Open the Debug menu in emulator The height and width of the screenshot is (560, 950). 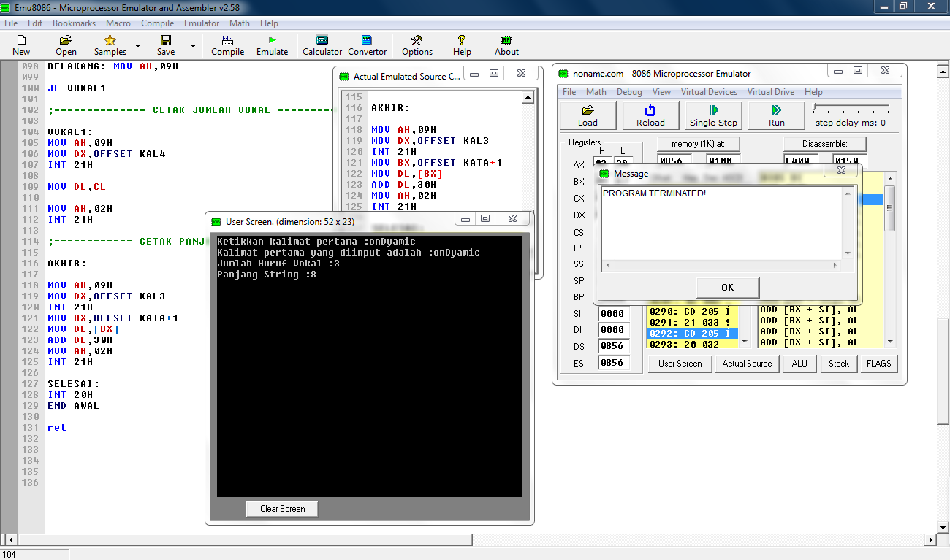coord(629,92)
